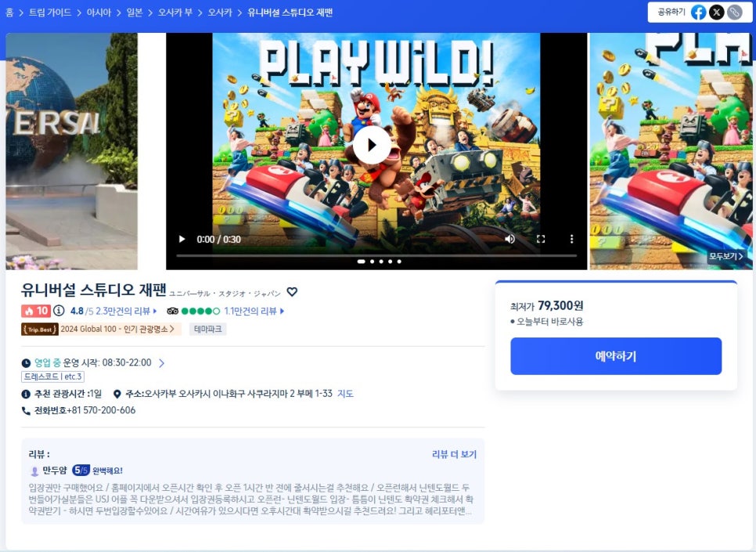Click the Trip.Best badge

[40, 329]
